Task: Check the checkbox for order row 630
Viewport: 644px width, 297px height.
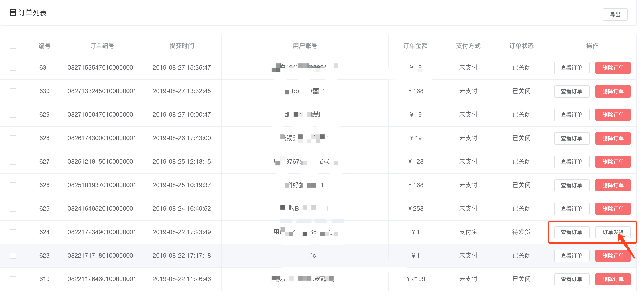Action: coord(13,91)
